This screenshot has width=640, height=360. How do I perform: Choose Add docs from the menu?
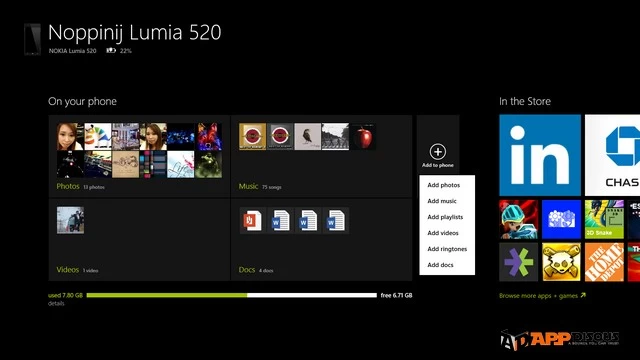440,264
